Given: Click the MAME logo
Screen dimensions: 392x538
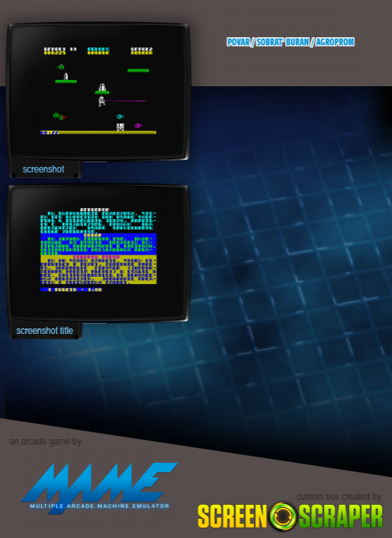Looking at the screenshot, I should [100, 488].
